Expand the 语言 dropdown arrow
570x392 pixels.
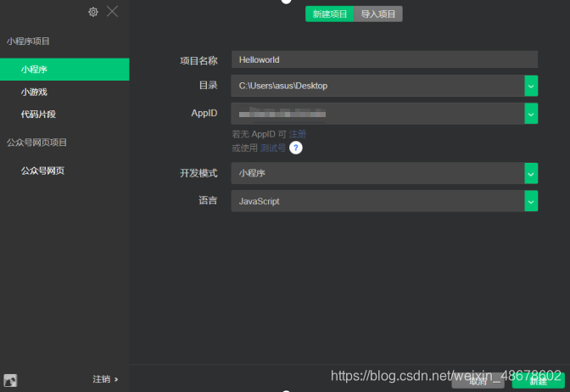[x=531, y=201]
